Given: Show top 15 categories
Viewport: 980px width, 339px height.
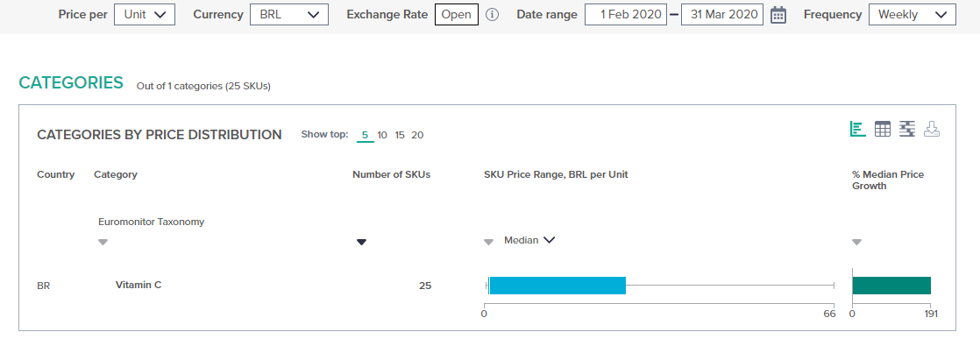Looking at the screenshot, I should coord(400,135).
